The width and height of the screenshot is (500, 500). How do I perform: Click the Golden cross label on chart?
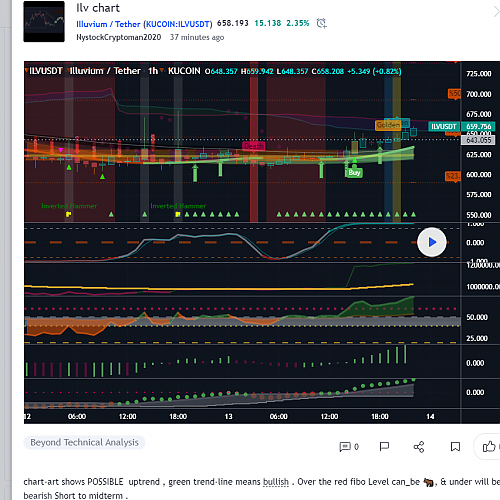point(388,125)
